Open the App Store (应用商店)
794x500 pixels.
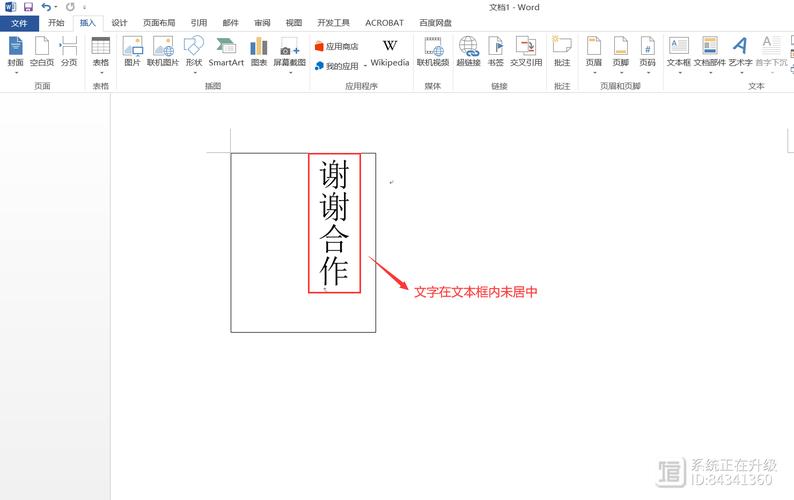point(336,46)
